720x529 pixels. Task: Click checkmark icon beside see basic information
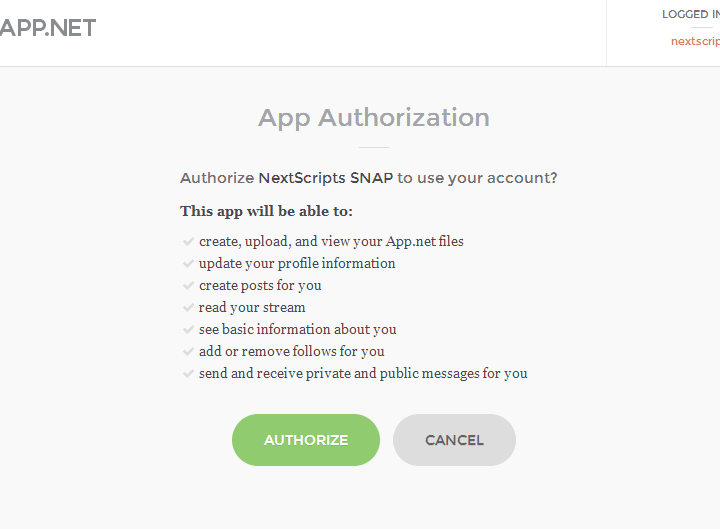[188, 330]
